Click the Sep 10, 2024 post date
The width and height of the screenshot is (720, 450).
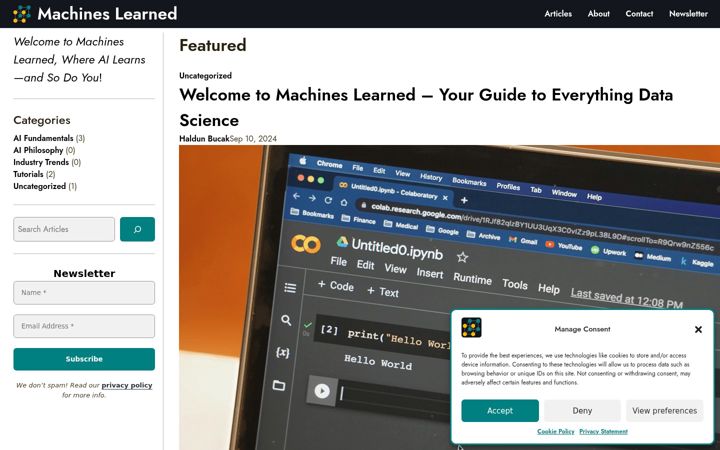253,139
